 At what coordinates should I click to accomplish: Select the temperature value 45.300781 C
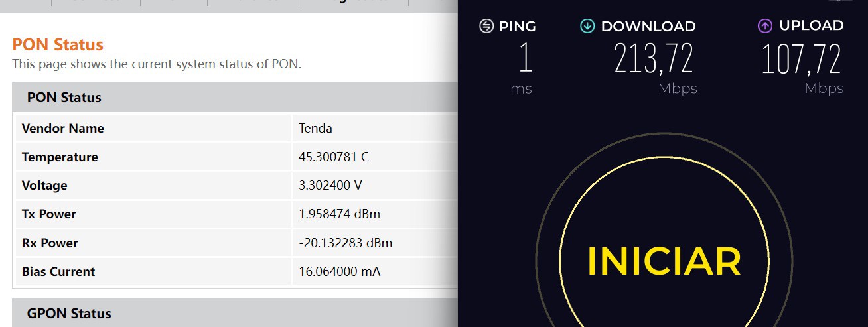(x=334, y=157)
